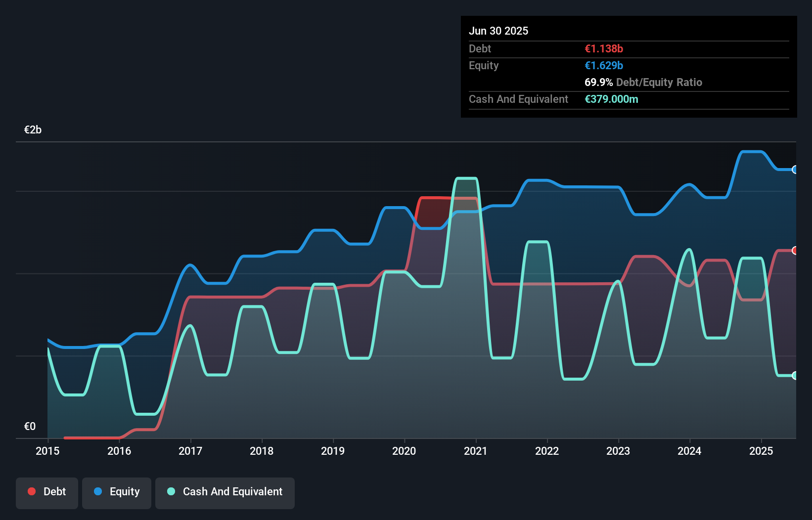Click the €0 y-axis label
Image resolution: width=812 pixels, height=520 pixels.
coord(30,427)
